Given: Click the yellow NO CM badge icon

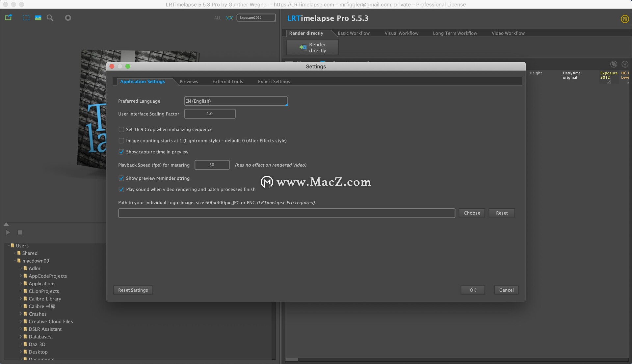Looking at the screenshot, I should 624,19.
